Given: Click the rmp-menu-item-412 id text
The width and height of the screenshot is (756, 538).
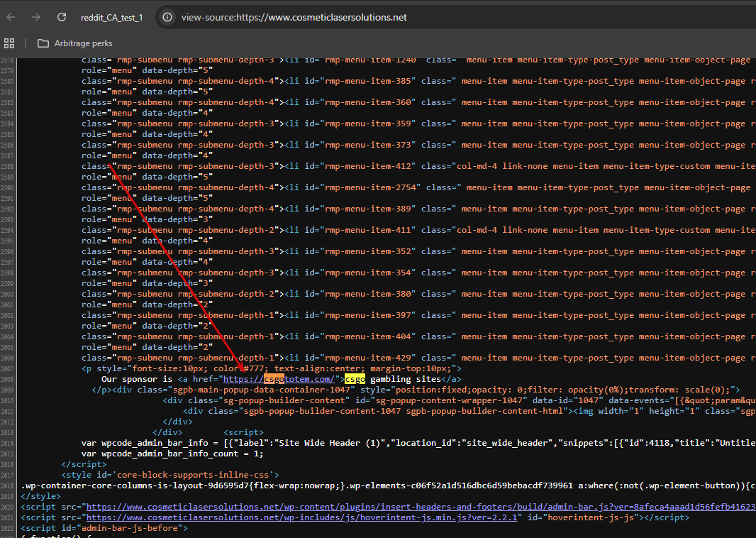Looking at the screenshot, I should pos(369,167).
